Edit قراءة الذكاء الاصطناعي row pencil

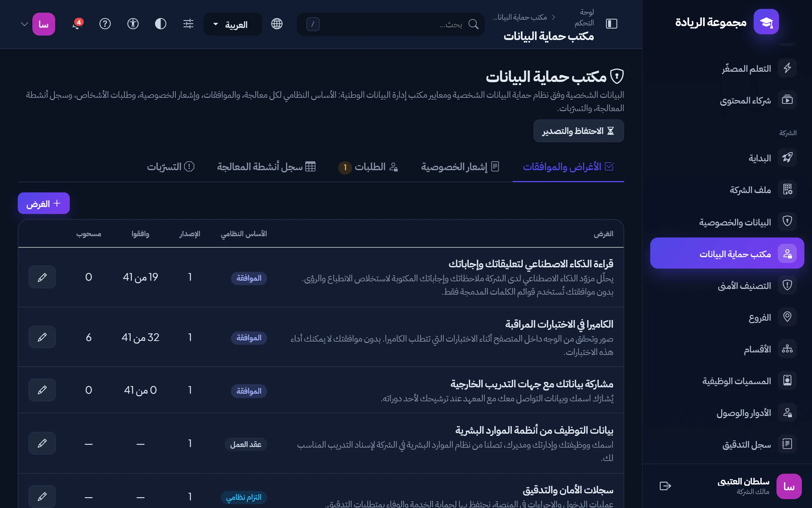(42, 277)
